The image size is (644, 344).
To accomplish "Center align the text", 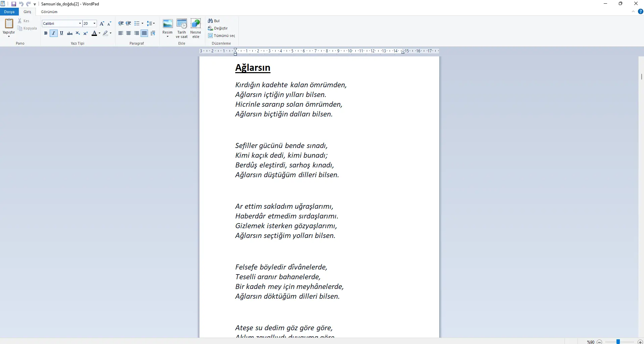I will pos(129,33).
